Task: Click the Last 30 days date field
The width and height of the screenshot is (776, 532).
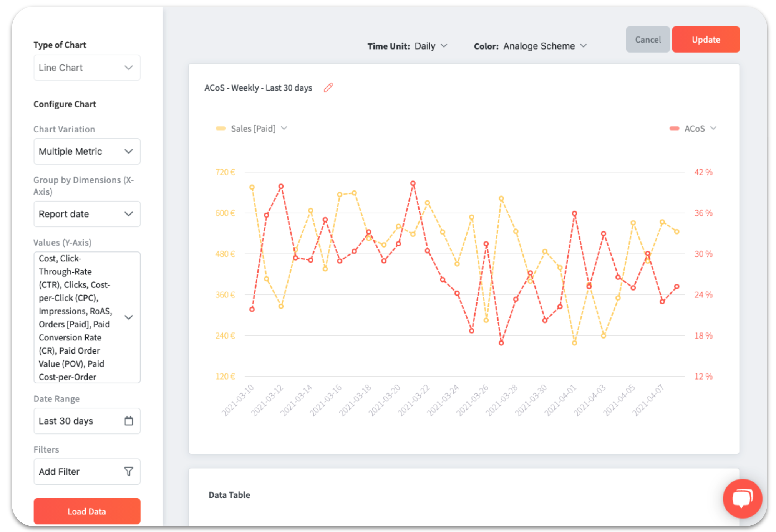Action: point(77,421)
